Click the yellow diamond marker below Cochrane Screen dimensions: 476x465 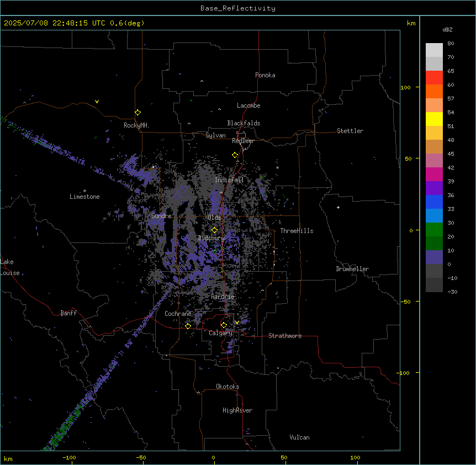188,326
